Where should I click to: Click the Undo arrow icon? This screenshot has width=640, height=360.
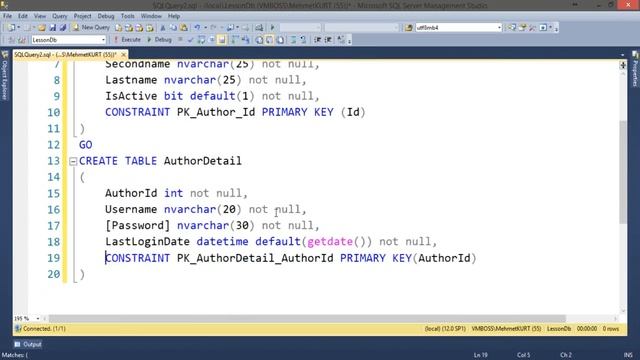197,28
